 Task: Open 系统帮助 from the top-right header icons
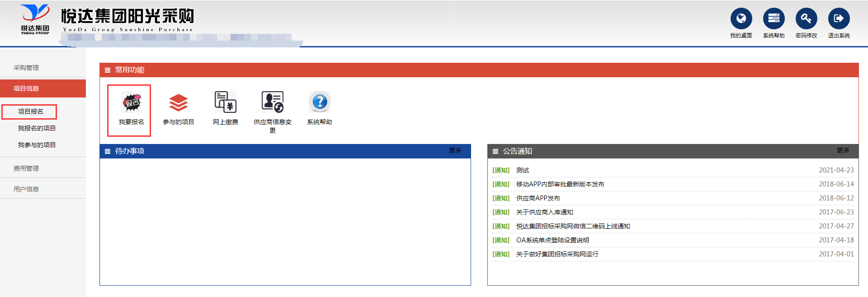pos(774,19)
